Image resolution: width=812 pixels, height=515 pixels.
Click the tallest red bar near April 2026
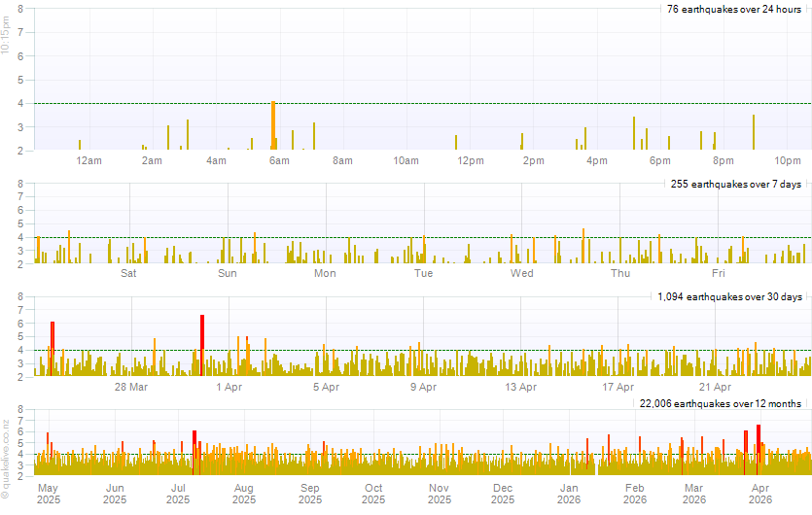click(x=759, y=447)
